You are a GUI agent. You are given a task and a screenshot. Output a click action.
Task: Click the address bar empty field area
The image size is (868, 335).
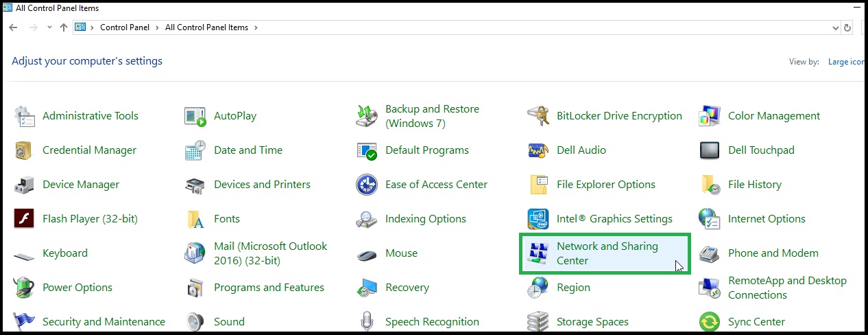[545, 27]
